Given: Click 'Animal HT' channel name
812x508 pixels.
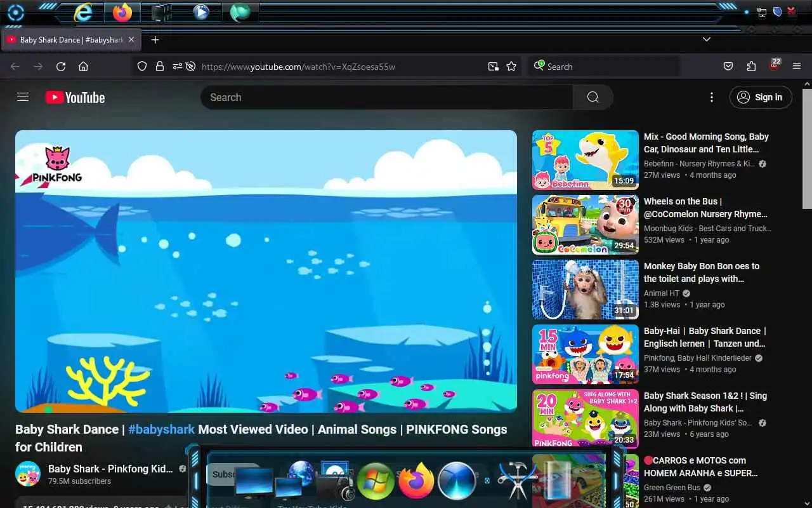Looking at the screenshot, I should pyautogui.click(x=662, y=293).
